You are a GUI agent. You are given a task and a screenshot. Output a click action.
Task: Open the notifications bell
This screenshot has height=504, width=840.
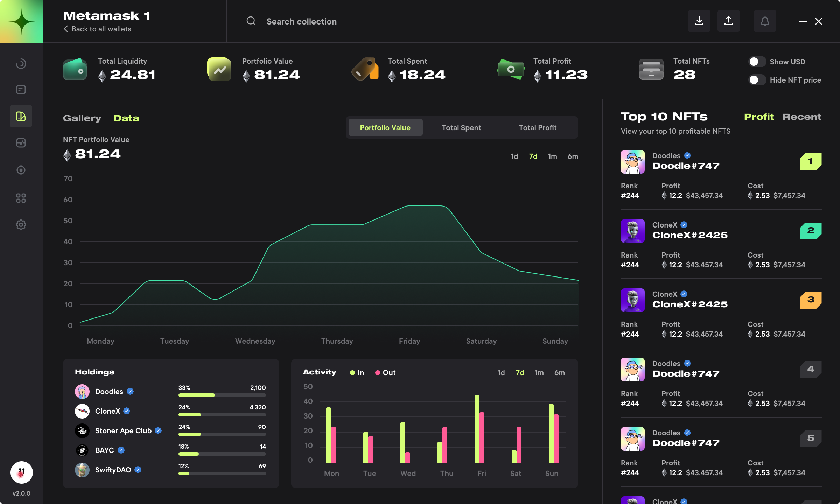coord(765,21)
